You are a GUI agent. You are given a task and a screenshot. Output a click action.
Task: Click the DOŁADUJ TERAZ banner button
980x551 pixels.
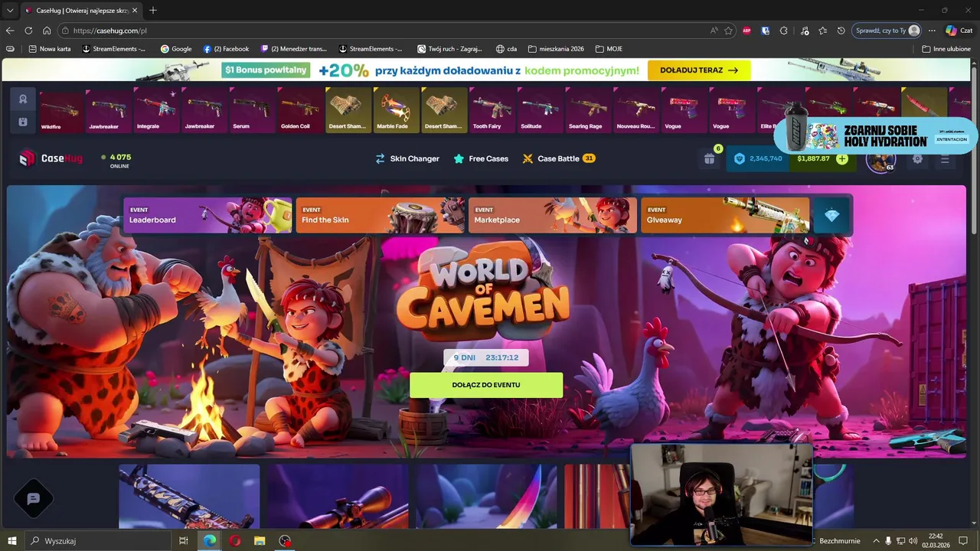coord(699,70)
